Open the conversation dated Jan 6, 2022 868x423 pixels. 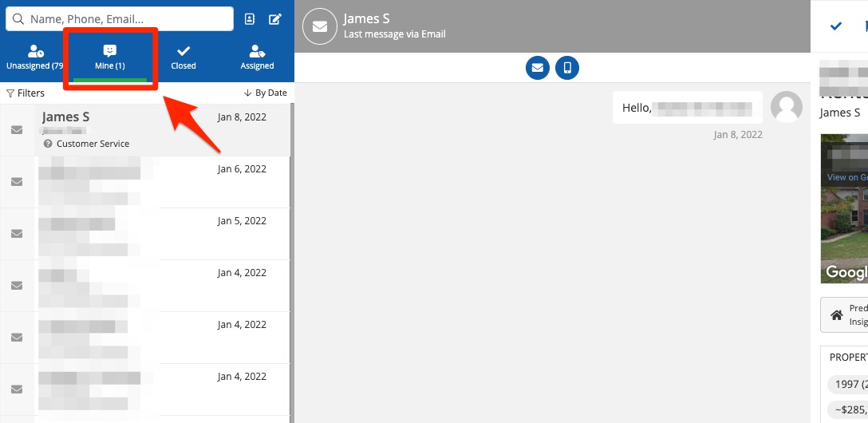(152, 182)
